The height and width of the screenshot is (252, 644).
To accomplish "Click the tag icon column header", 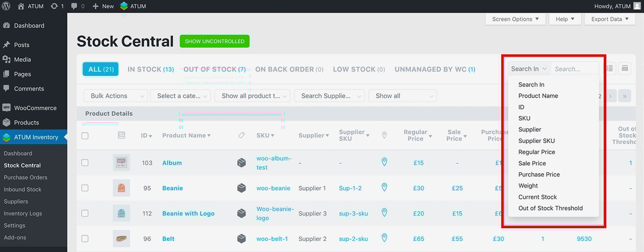I will pos(241,135).
